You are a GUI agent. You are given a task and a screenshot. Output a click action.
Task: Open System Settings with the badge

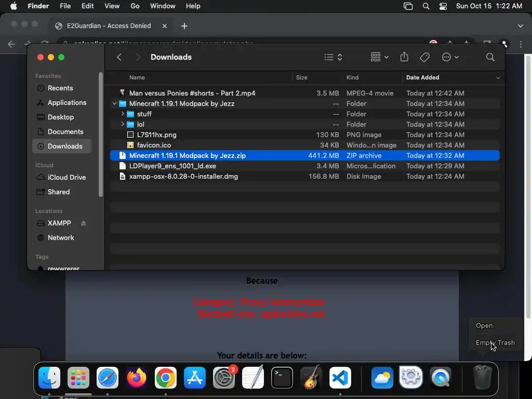point(224,377)
